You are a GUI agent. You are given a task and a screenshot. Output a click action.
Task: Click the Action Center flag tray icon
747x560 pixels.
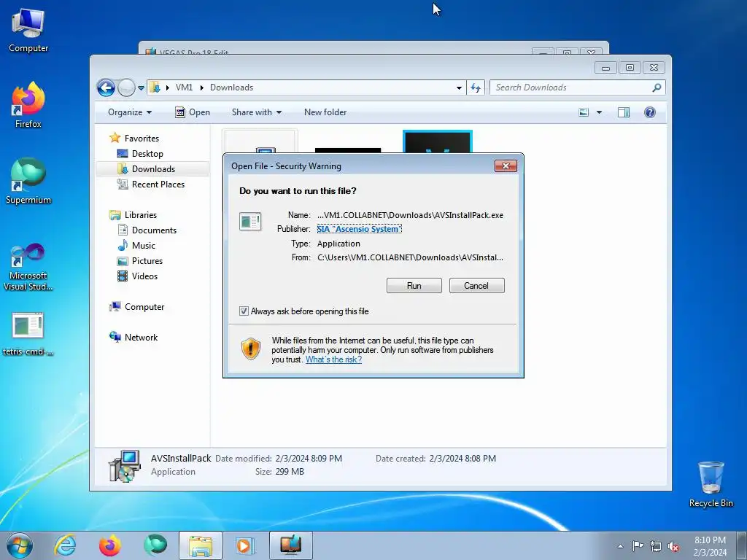coord(638,546)
